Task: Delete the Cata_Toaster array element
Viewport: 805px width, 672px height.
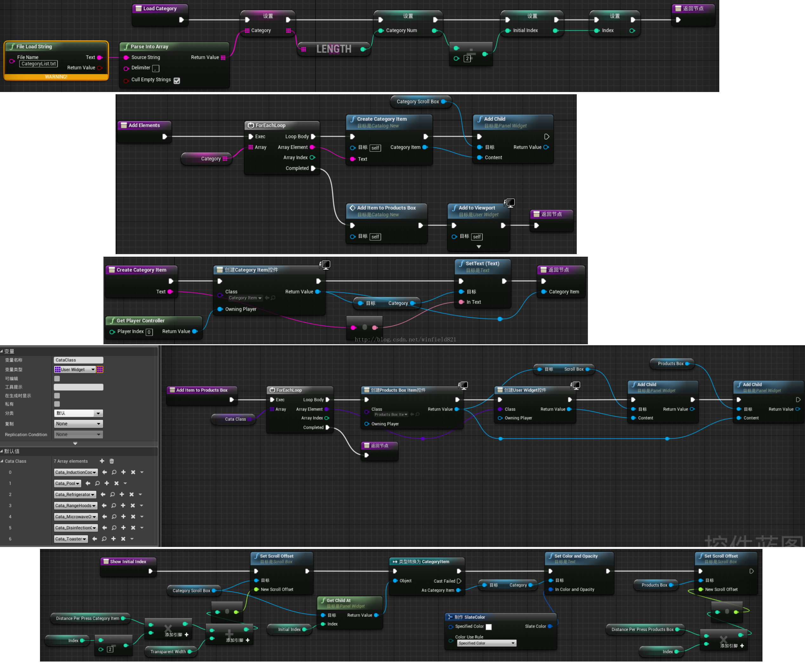Action: [123, 539]
